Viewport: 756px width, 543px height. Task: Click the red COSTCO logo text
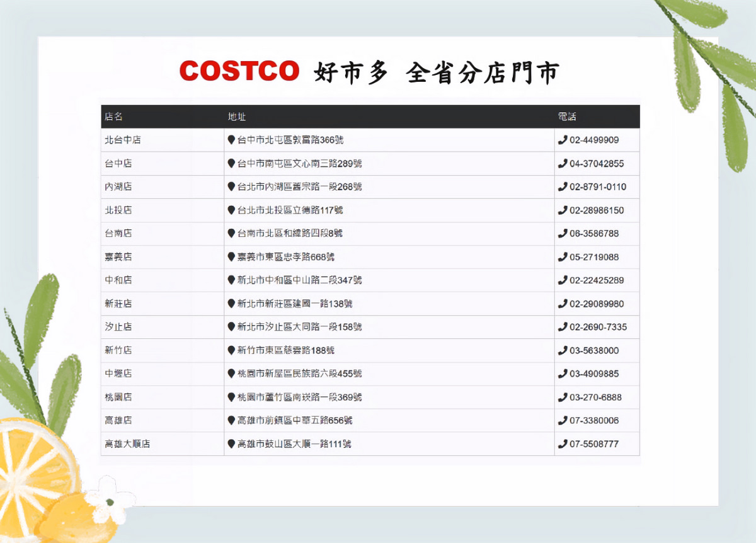click(239, 71)
